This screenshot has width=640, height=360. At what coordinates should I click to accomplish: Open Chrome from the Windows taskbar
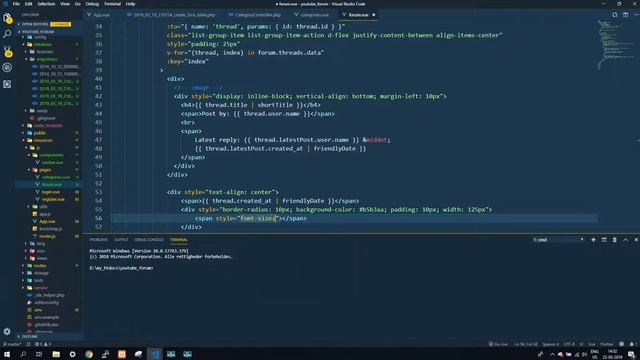[89, 354]
